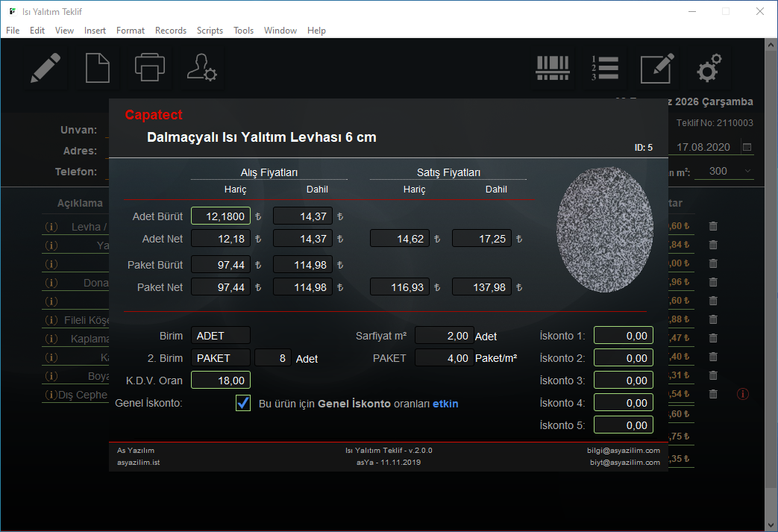Click Paket Brüt Dahil value 114,98
Viewport: 778px width, 532px height.
303,265
